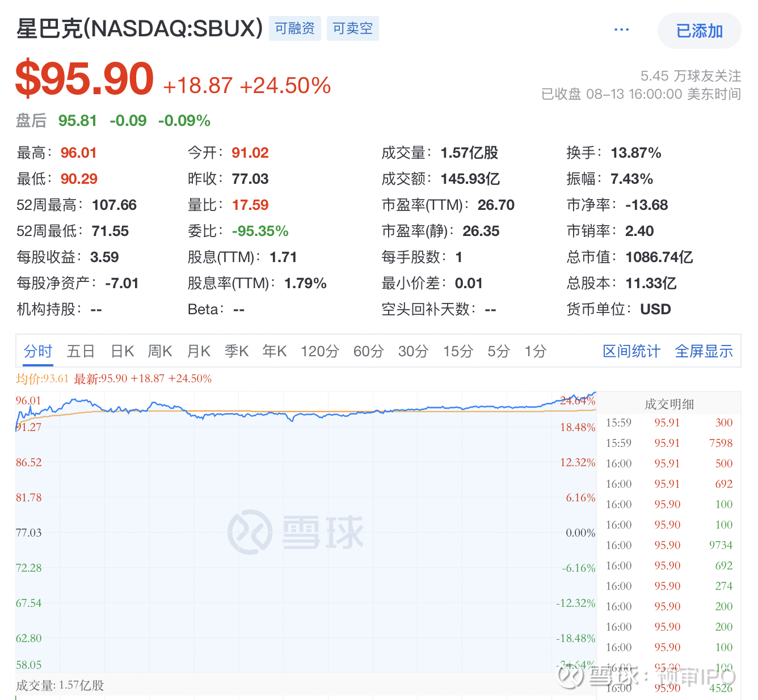Image resolution: width=758 pixels, height=700 pixels.
Task: Click the 全屏显示 fullscreen link
Action: coord(704,352)
